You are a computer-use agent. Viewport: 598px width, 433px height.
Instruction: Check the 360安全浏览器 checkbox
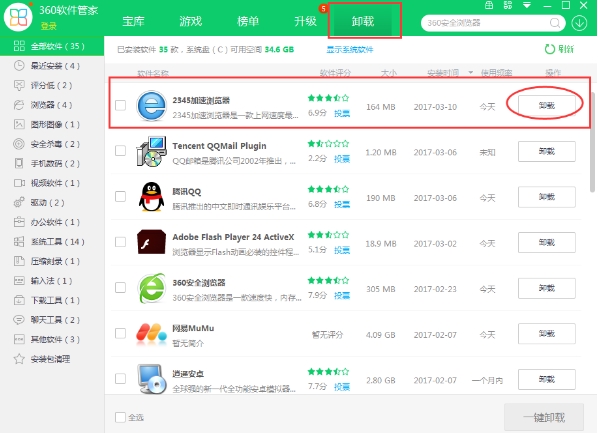click(121, 287)
